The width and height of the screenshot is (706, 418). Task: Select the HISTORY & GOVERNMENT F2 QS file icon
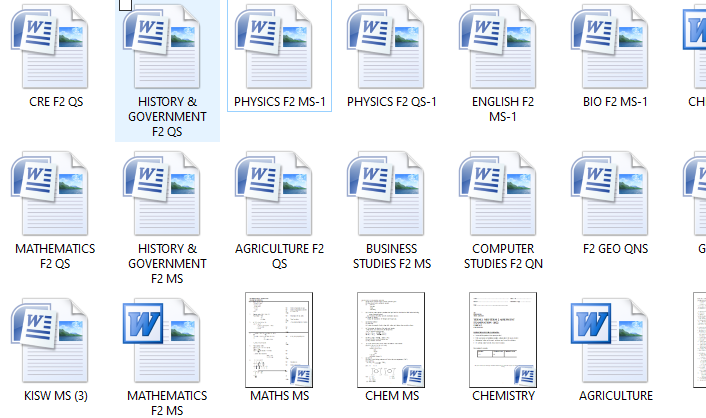point(162,46)
